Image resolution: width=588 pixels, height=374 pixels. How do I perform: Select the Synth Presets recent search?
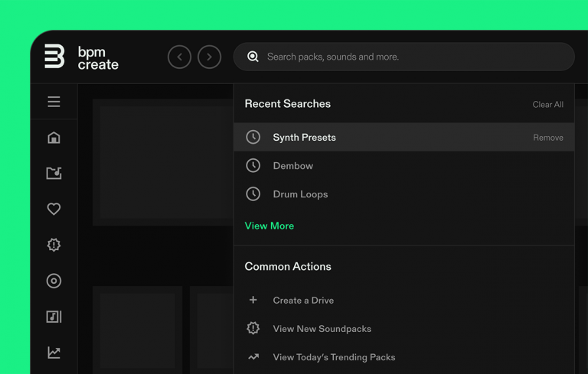coord(304,138)
